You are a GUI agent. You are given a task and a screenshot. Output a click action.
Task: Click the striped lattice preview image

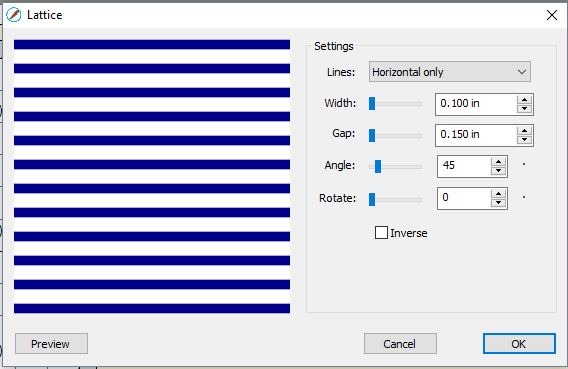[152, 176]
